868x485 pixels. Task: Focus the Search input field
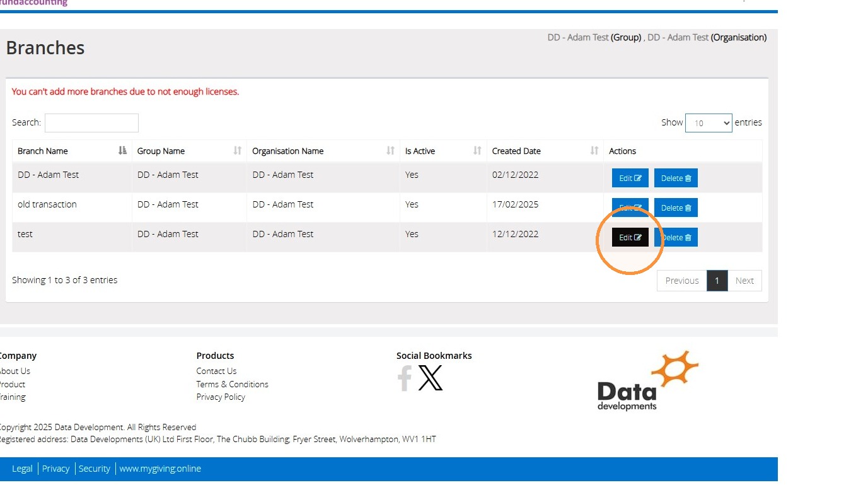click(91, 123)
